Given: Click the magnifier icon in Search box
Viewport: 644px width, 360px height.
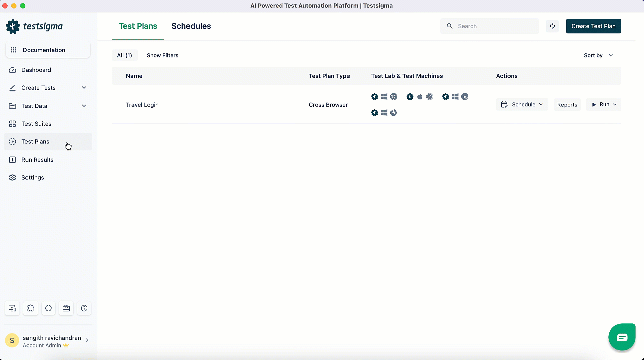Looking at the screenshot, I should click(450, 26).
